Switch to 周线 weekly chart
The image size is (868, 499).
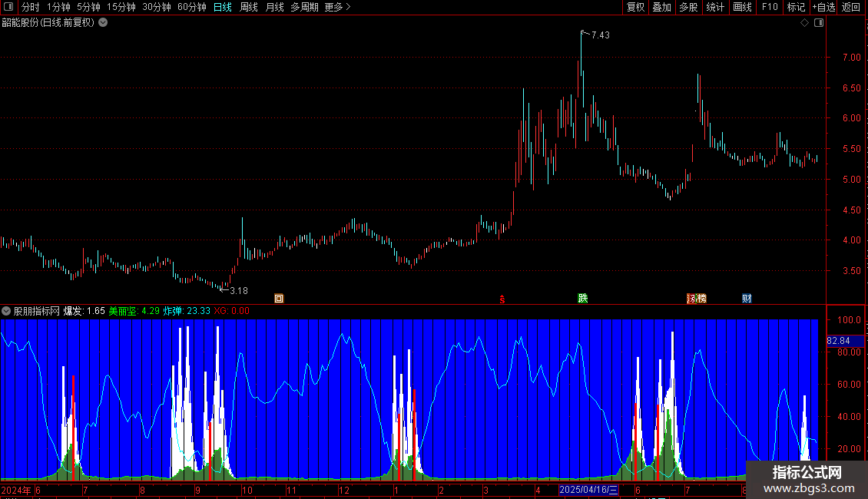click(249, 7)
